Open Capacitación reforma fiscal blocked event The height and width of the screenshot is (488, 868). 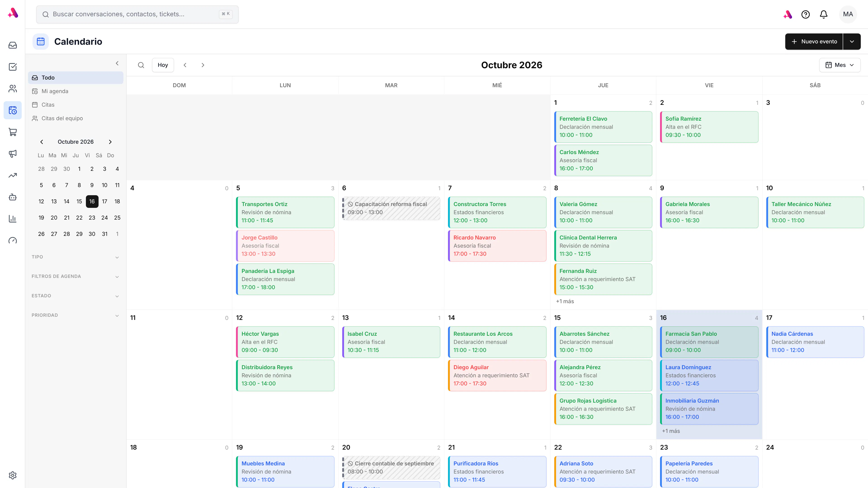[x=391, y=209]
